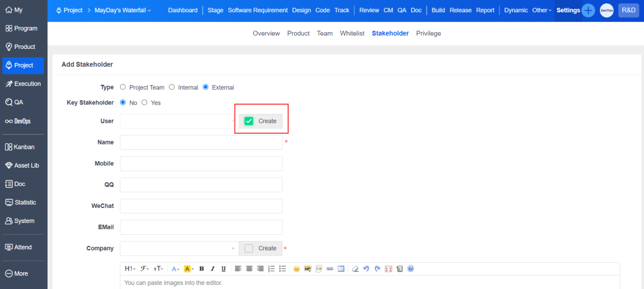
Task: Click the insert table icon
Action: click(341, 269)
